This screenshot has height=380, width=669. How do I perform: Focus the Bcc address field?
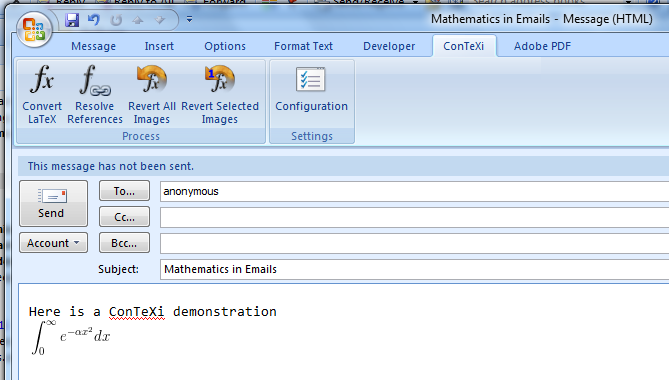tap(414, 244)
